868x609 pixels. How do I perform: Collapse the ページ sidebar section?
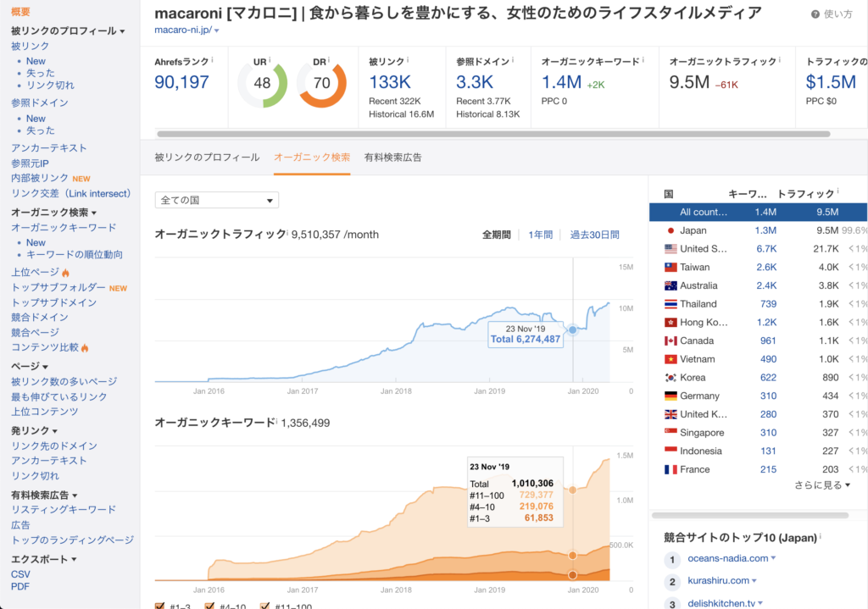(x=46, y=367)
